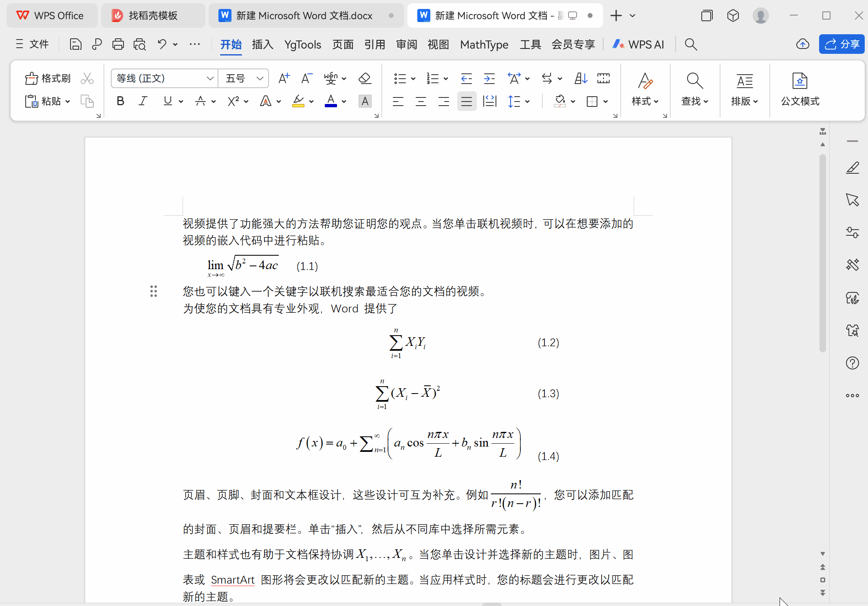The height and width of the screenshot is (606, 868).
Task: Open the MathType ribbon tab
Action: click(484, 44)
